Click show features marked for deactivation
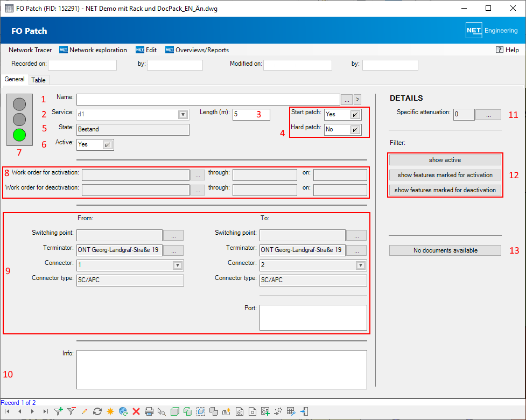 [445, 190]
